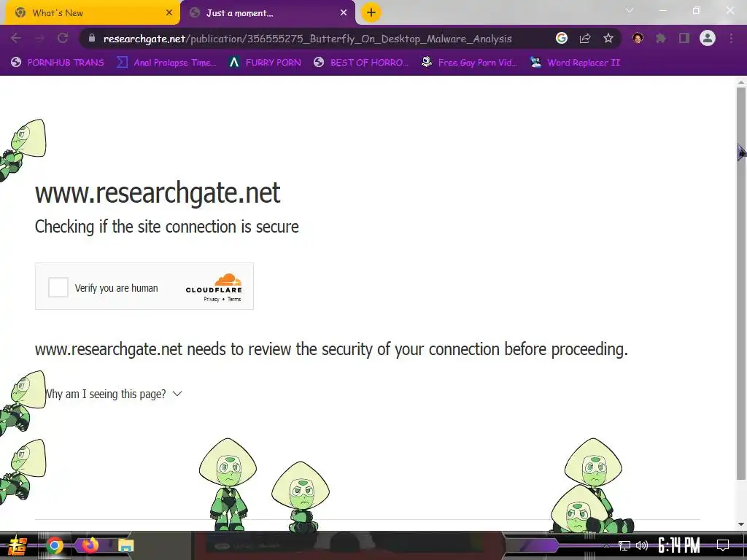
Task: Open the PORNHUB TRANS bookmark
Action: (58, 63)
